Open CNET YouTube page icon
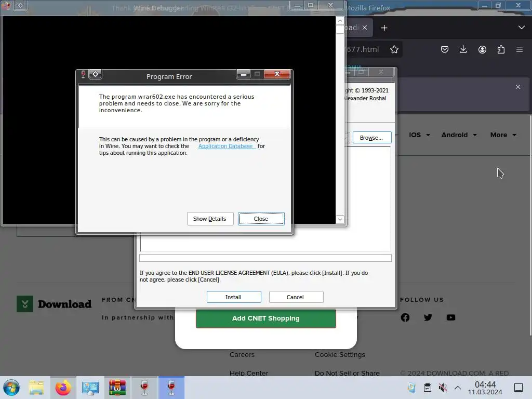The height and width of the screenshot is (399, 532). coord(451,317)
